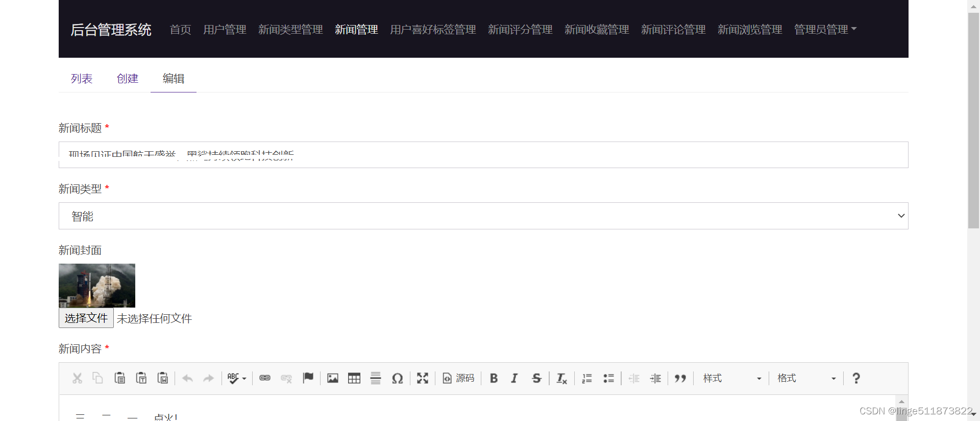Viewport: 980px width, 421px height.
Task: Click the Insert Image icon
Action: (333, 378)
